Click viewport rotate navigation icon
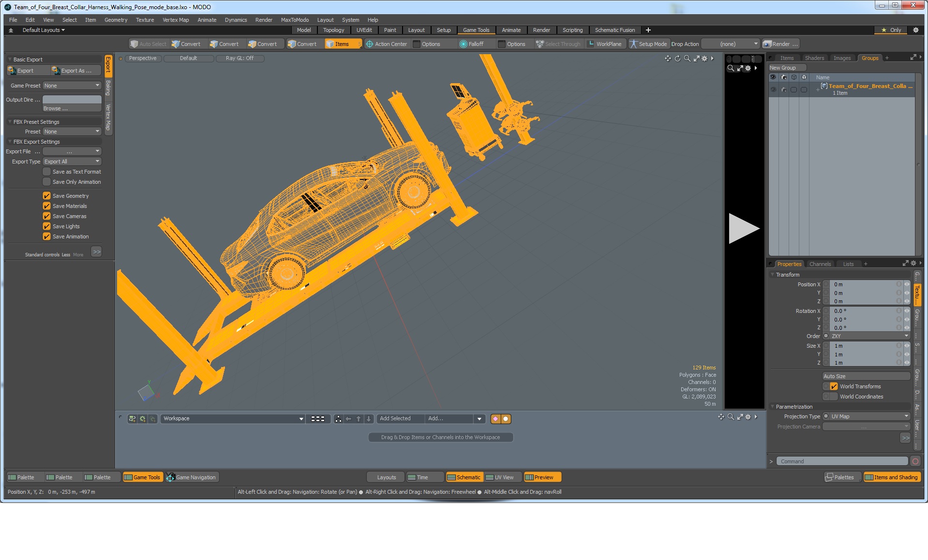The width and height of the screenshot is (928, 560). 677,59
